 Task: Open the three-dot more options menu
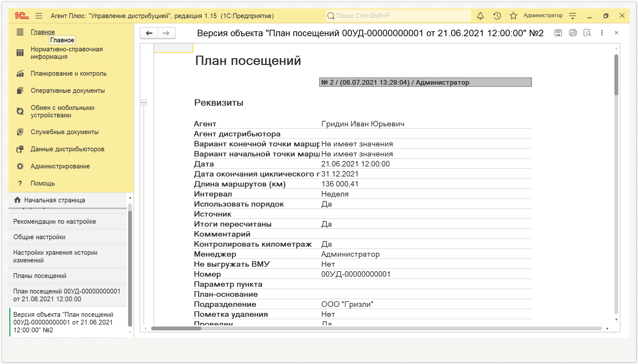click(602, 33)
